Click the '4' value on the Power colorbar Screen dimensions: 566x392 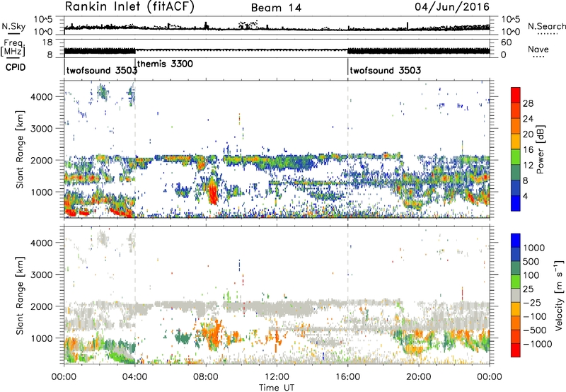(x=526, y=197)
